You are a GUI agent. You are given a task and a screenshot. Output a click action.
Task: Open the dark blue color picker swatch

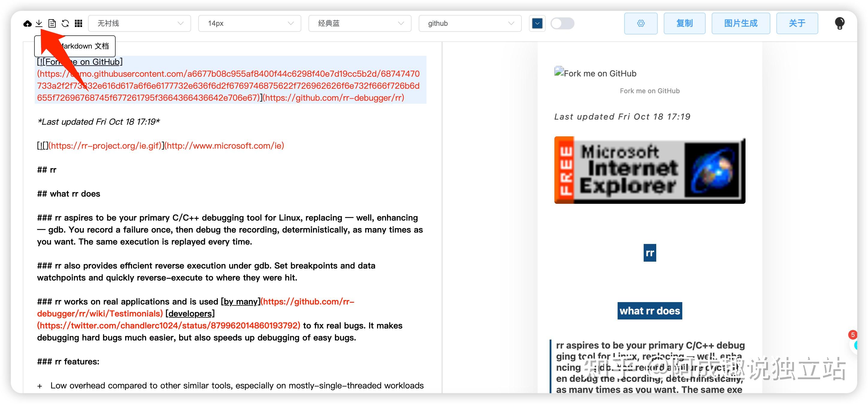click(x=537, y=23)
